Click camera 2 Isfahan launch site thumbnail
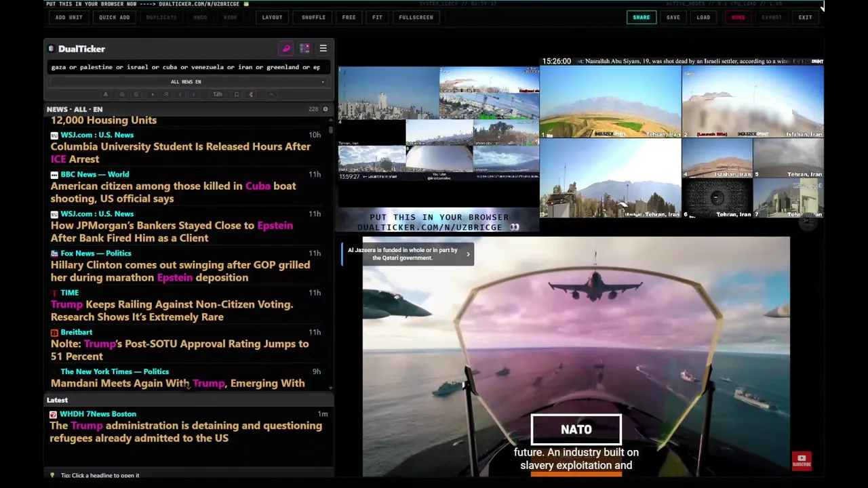This screenshot has width=868, height=488. (x=753, y=102)
